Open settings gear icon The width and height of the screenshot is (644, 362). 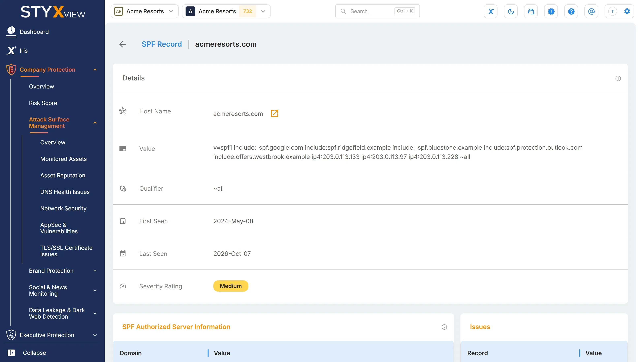tap(627, 11)
